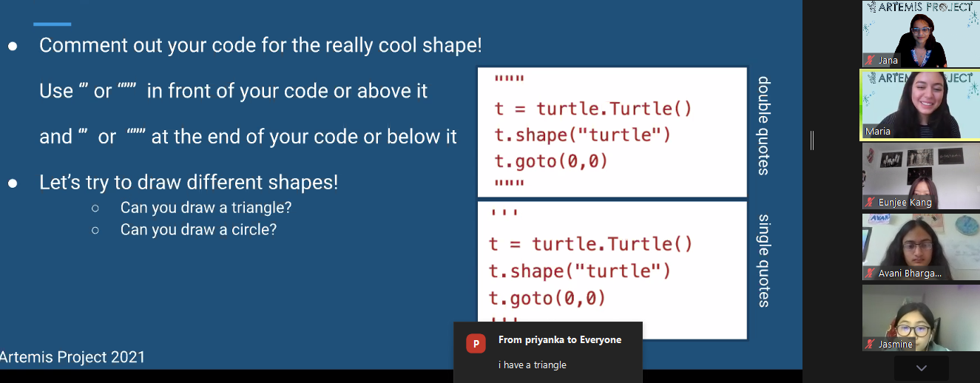Click the vertical 'single quotes' label
The image size is (980, 383).
(x=764, y=261)
